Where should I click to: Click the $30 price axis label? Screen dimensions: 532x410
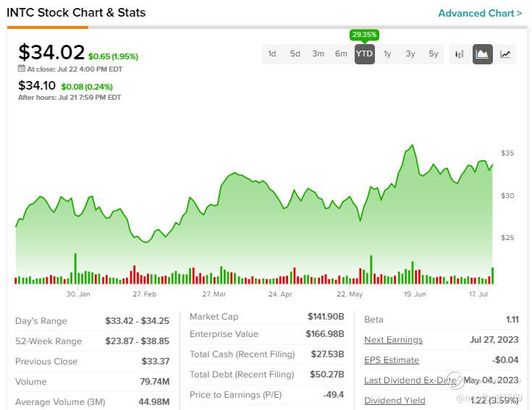(507, 195)
